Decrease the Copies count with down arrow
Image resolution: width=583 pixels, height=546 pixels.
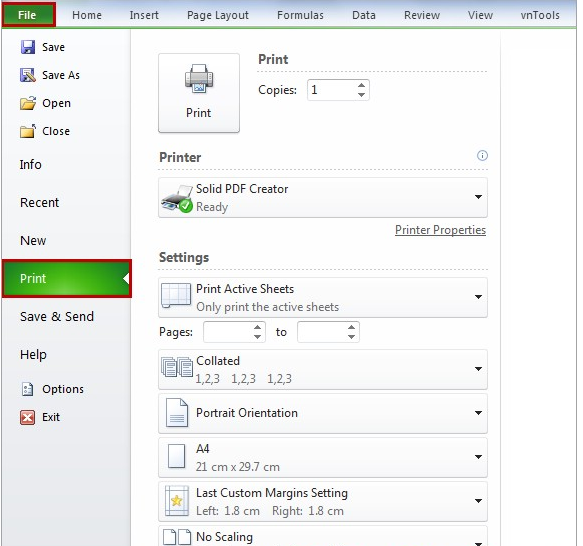click(361, 94)
